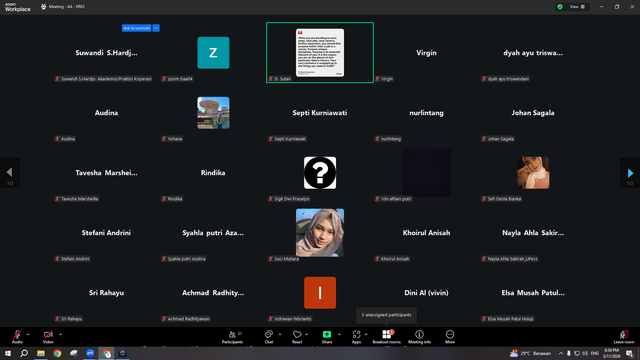
Task: Click Syahla putri Aza... participant name
Action: (x=213, y=233)
